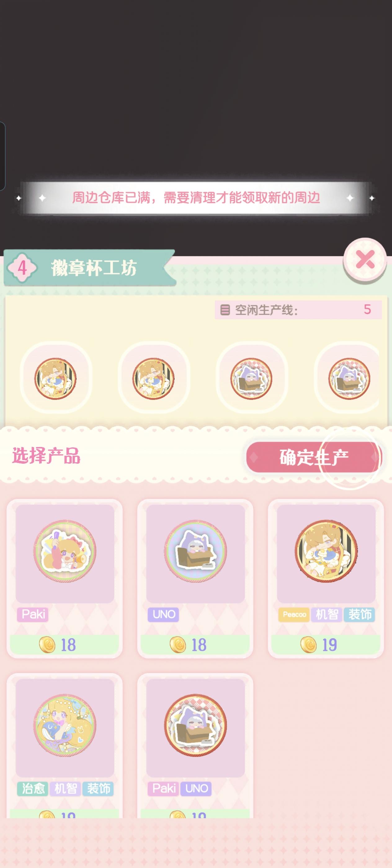The width and height of the screenshot is (392, 868).
Task: Tap the third production slot with box cat
Action: click(252, 378)
